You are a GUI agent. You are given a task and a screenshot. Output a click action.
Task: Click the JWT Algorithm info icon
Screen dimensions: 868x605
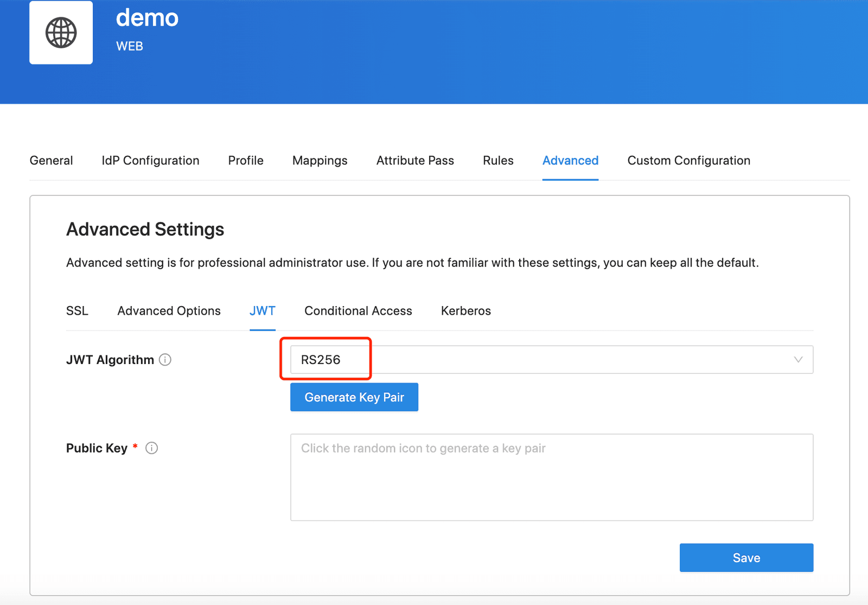coord(165,360)
